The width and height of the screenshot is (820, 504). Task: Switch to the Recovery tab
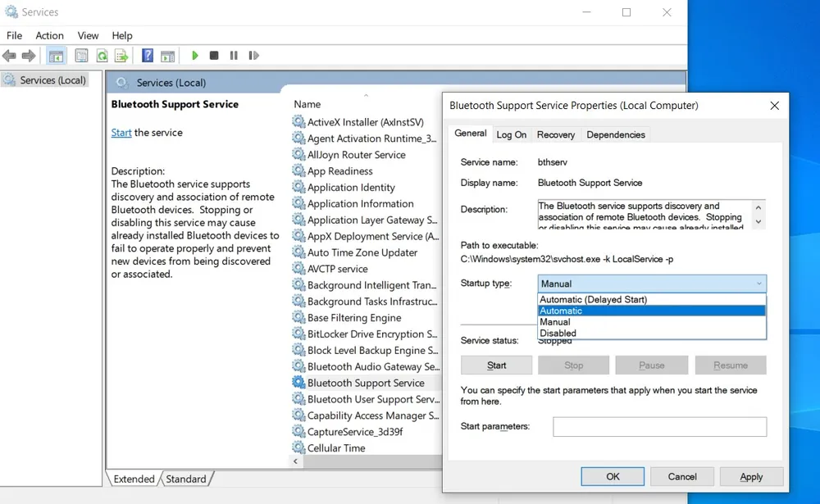coord(556,134)
